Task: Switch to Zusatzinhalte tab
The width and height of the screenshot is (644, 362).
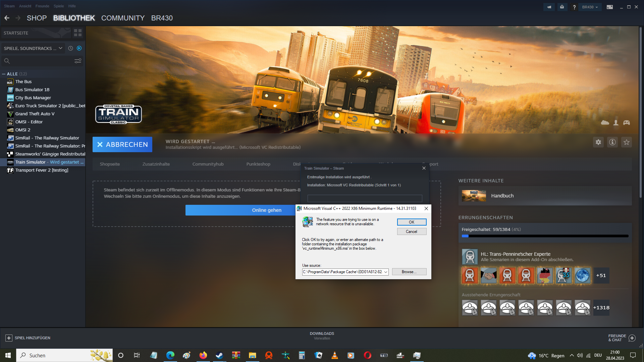Action: tap(156, 164)
